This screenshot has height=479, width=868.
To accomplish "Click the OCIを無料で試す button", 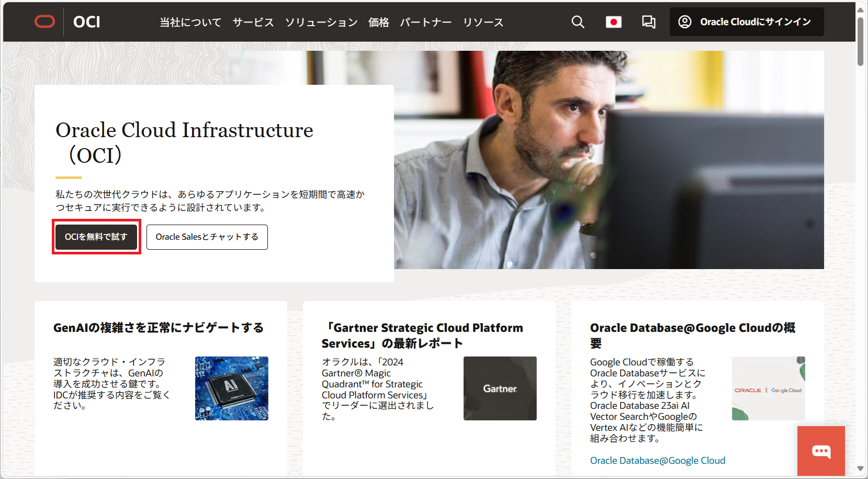I will coord(96,237).
